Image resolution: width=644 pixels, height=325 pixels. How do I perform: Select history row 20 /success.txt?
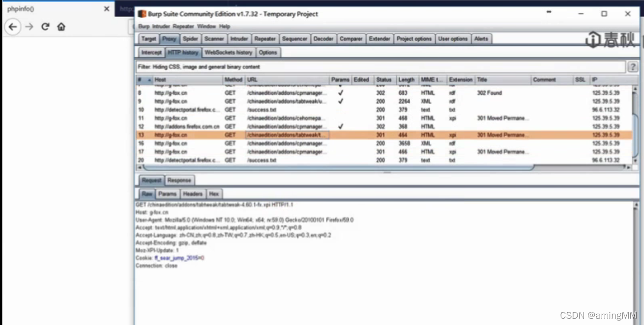[383, 160]
